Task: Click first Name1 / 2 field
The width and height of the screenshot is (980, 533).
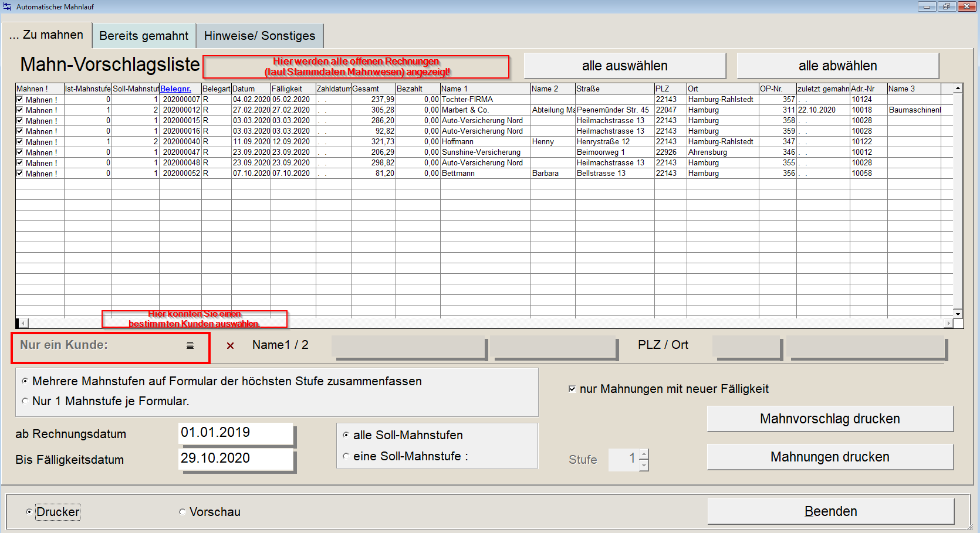Action: point(408,347)
